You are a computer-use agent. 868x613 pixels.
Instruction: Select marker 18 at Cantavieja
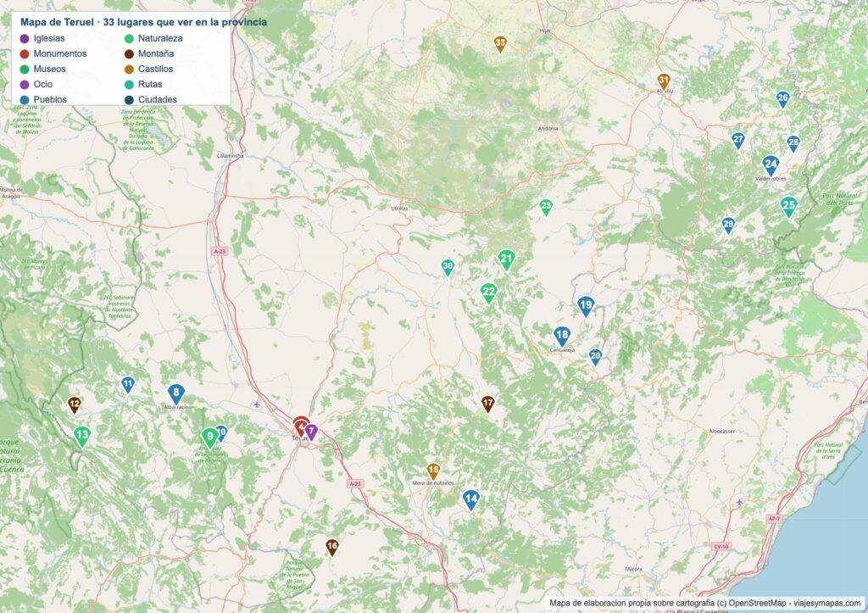tap(562, 336)
